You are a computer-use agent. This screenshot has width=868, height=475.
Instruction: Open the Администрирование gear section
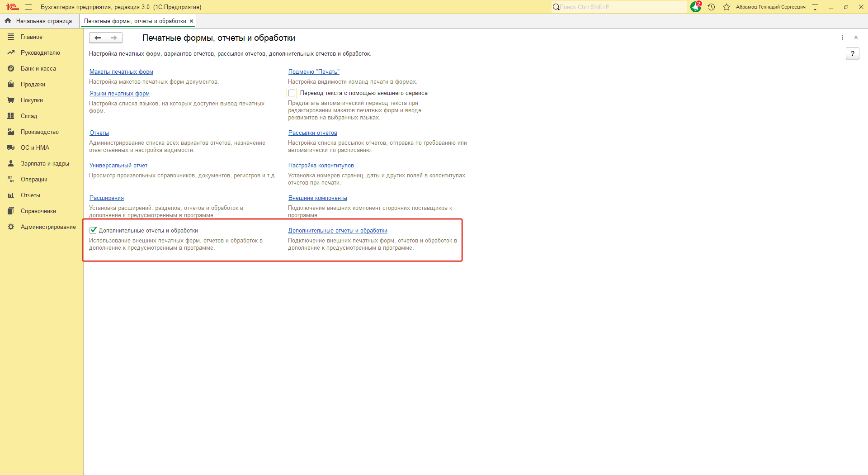click(48, 227)
